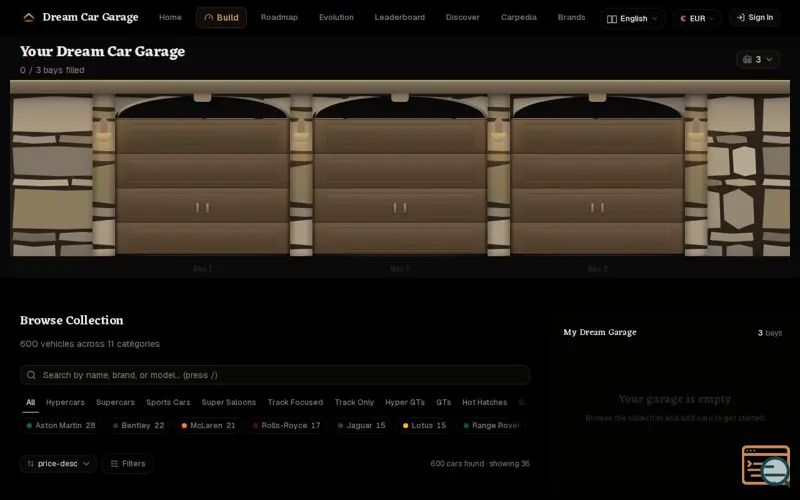Toggle Jaguar brand filter
Screen dimensions: 800x500
(361, 426)
